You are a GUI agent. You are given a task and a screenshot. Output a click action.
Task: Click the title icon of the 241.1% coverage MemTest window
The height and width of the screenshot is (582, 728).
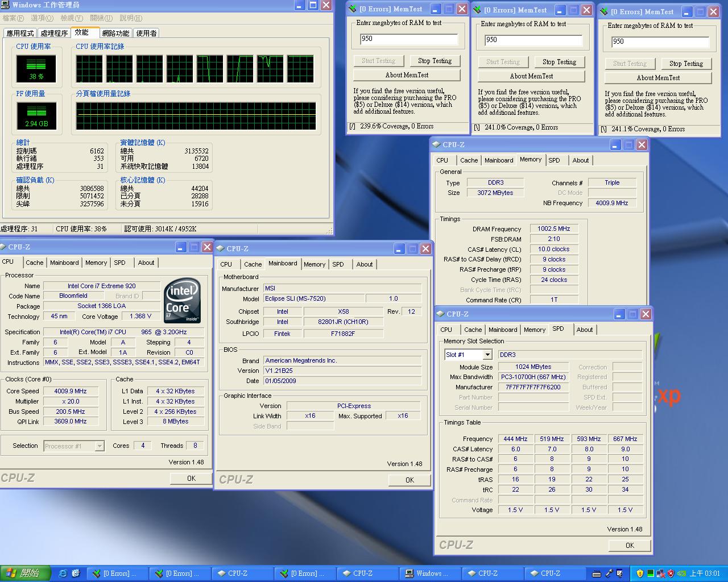605,12
